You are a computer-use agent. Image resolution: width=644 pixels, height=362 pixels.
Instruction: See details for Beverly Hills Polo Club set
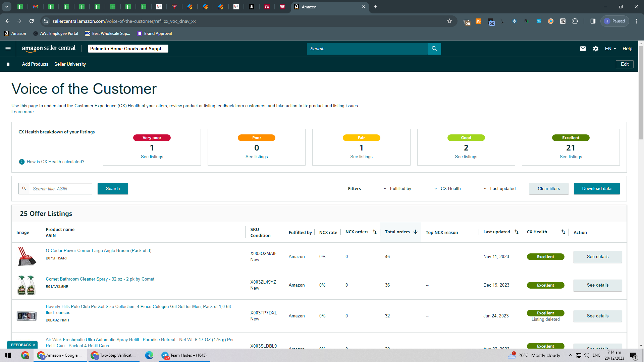pos(597,316)
